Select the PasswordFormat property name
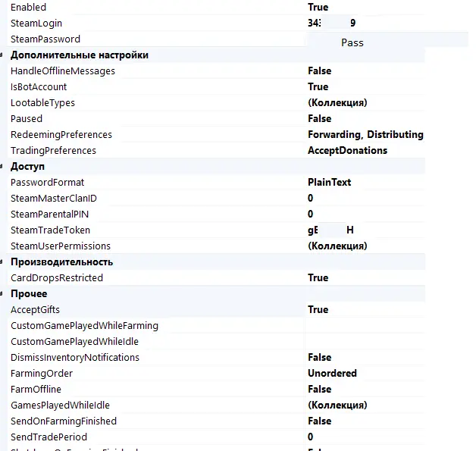 (47, 183)
